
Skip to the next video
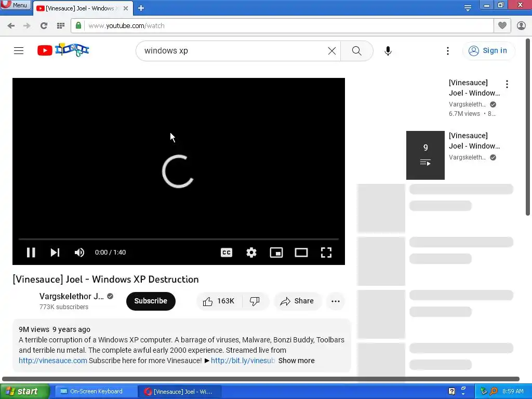tap(55, 252)
